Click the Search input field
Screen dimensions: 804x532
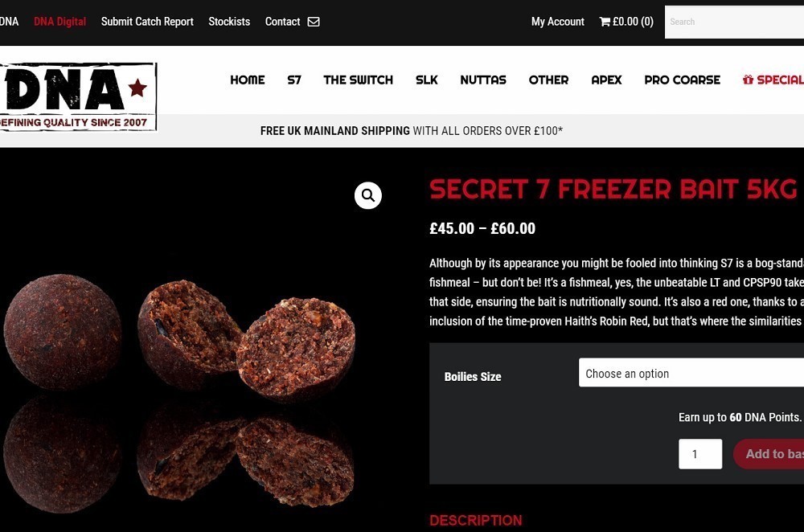734,22
